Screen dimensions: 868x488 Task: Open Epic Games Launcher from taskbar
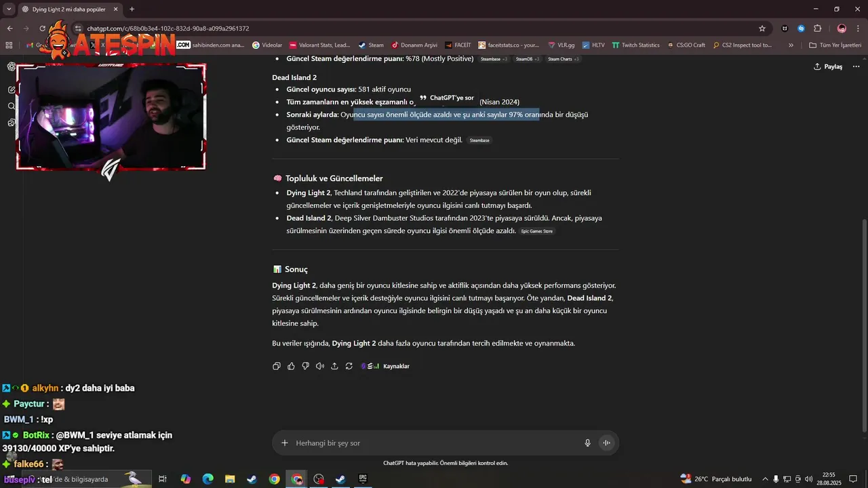click(x=363, y=479)
